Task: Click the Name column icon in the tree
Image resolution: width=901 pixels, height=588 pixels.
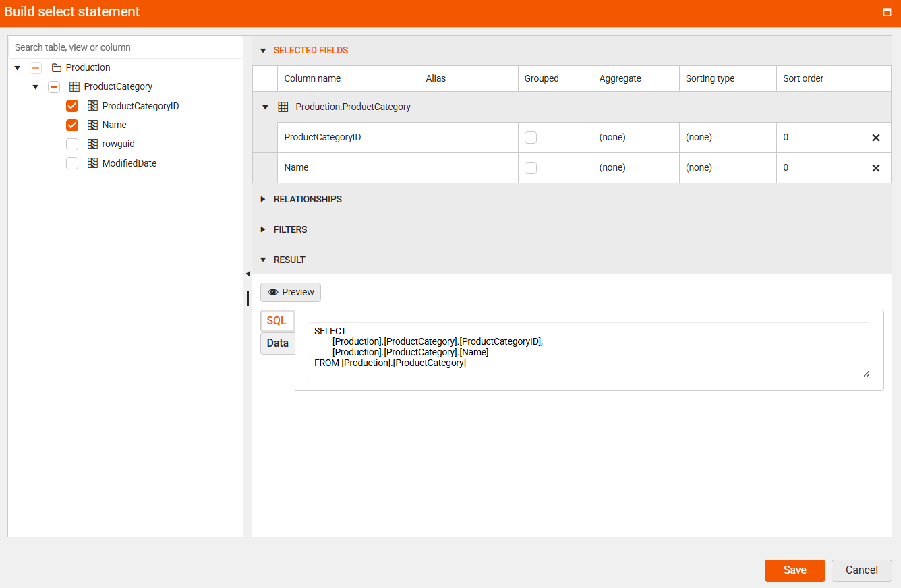Action: (x=92, y=125)
